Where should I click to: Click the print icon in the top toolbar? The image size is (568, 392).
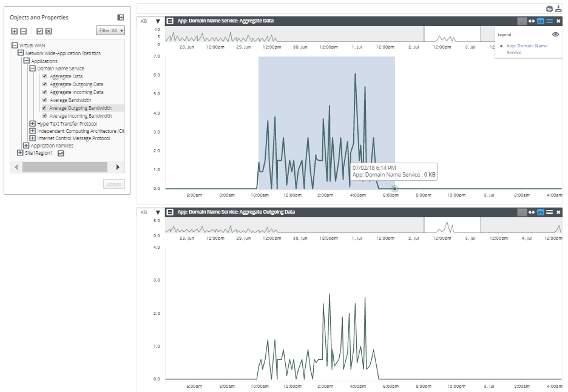pyautogui.click(x=549, y=9)
